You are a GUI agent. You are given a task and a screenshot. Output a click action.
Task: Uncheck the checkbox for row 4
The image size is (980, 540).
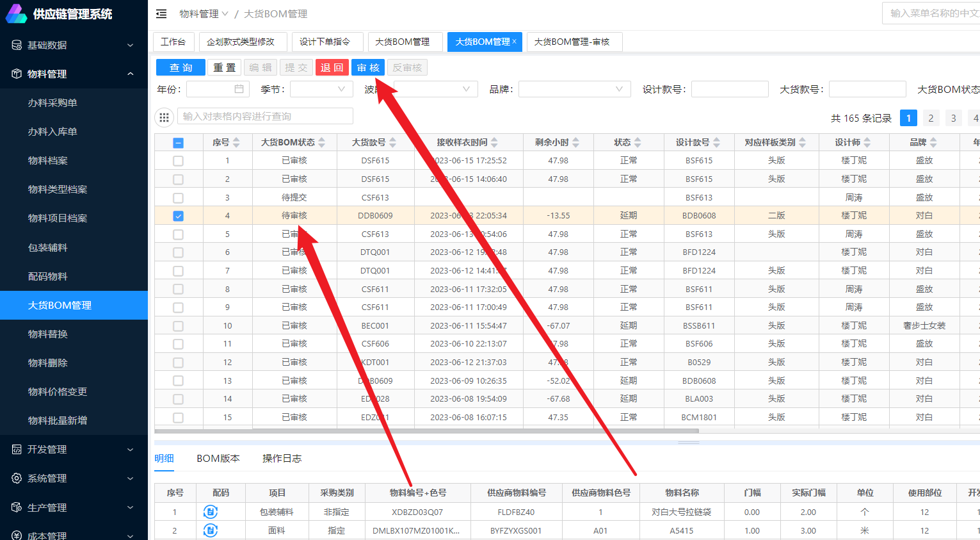point(178,216)
